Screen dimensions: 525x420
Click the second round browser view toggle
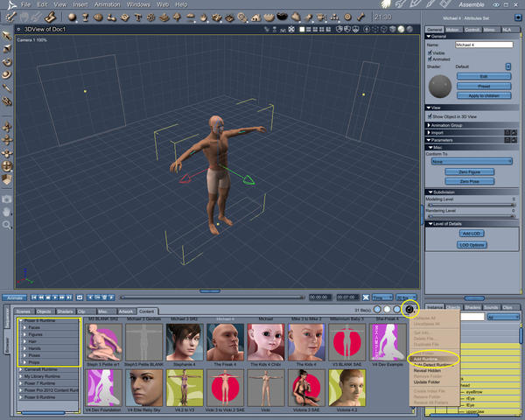(388, 309)
